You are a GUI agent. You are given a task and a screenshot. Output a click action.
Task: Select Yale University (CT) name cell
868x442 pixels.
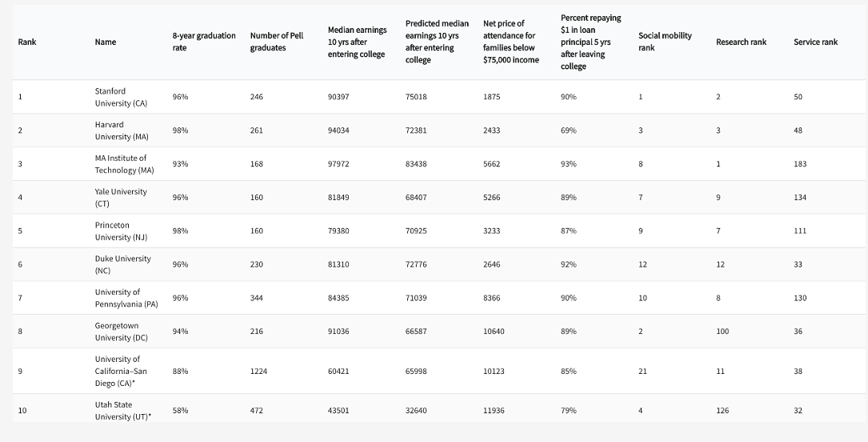(x=121, y=198)
